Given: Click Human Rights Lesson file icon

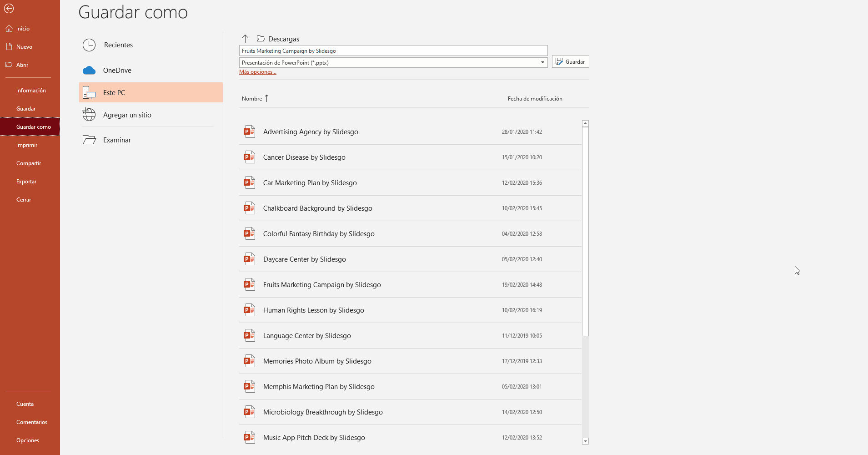Looking at the screenshot, I should pyautogui.click(x=249, y=310).
